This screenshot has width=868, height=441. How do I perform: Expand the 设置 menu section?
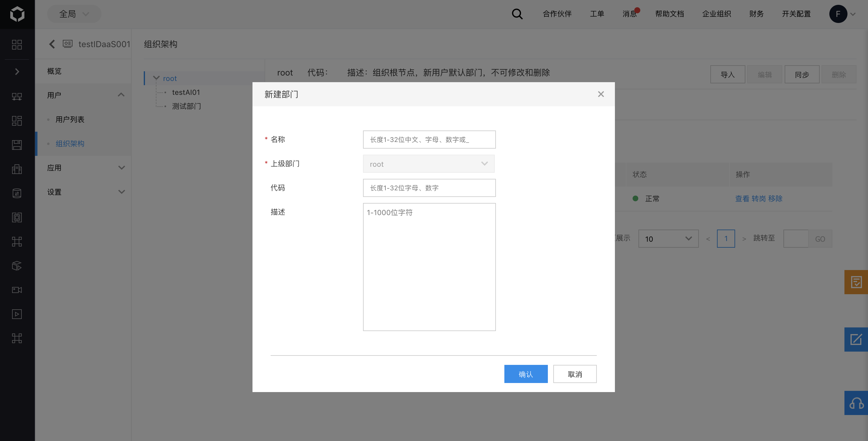(122, 192)
